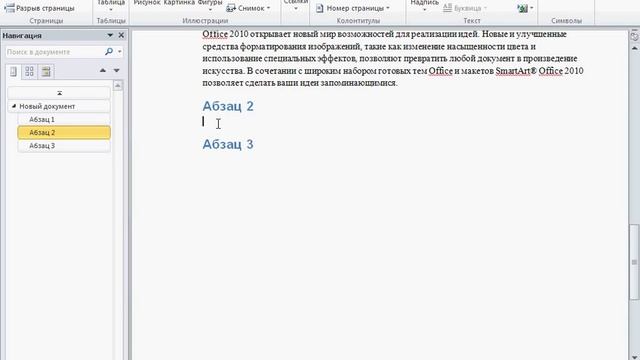Click document vertical scrollbar thumb
Viewport: 640px width, 360px height.
[x=634, y=262]
